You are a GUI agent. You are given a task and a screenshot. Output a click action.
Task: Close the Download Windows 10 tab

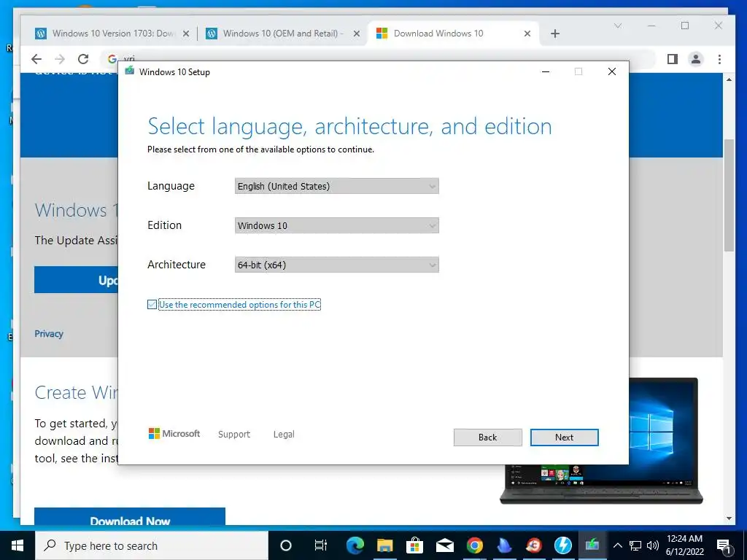(527, 34)
